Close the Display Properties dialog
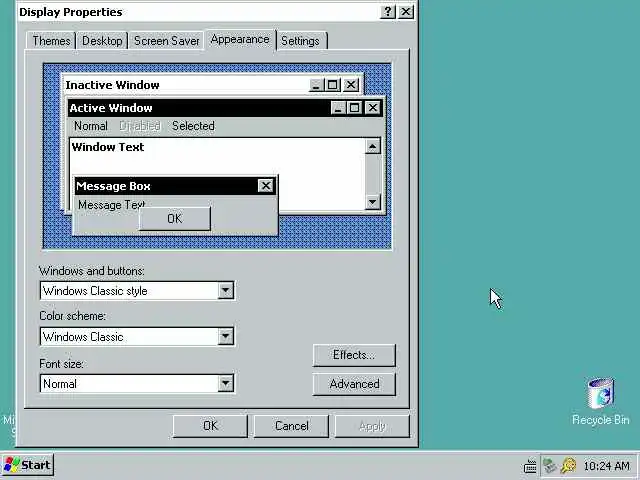Image resolution: width=640 pixels, height=480 pixels. point(405,12)
